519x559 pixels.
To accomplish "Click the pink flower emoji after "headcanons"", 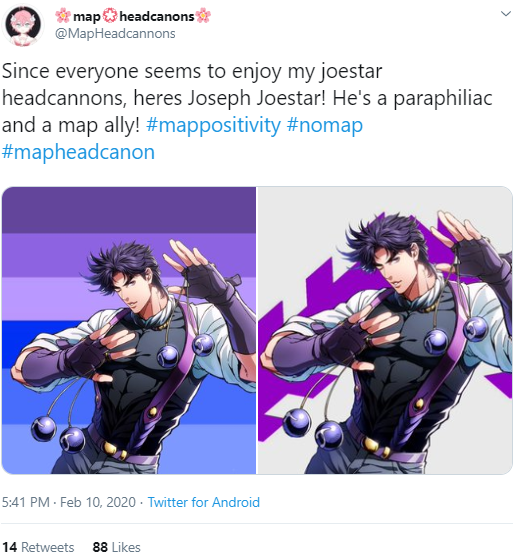I will (x=204, y=16).
